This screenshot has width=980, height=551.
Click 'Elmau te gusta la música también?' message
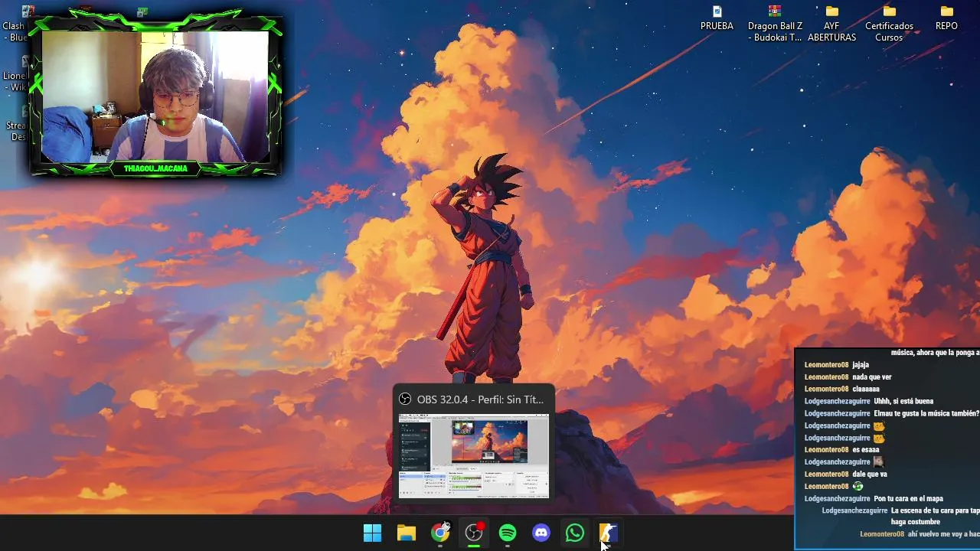(926, 413)
